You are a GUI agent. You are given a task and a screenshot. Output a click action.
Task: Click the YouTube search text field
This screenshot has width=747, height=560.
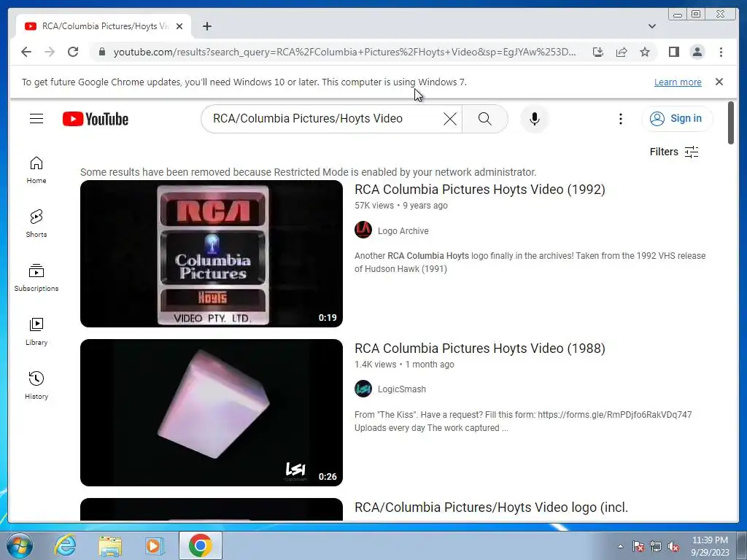pos(324,119)
